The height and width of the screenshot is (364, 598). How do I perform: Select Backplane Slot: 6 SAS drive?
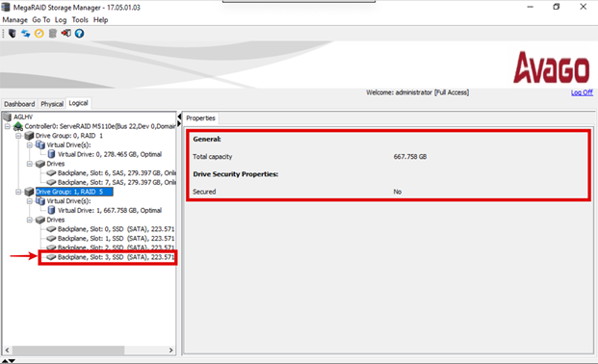[x=117, y=173]
